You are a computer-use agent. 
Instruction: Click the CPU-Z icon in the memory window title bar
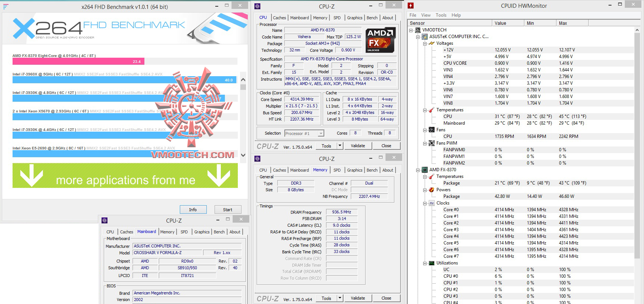257,159
